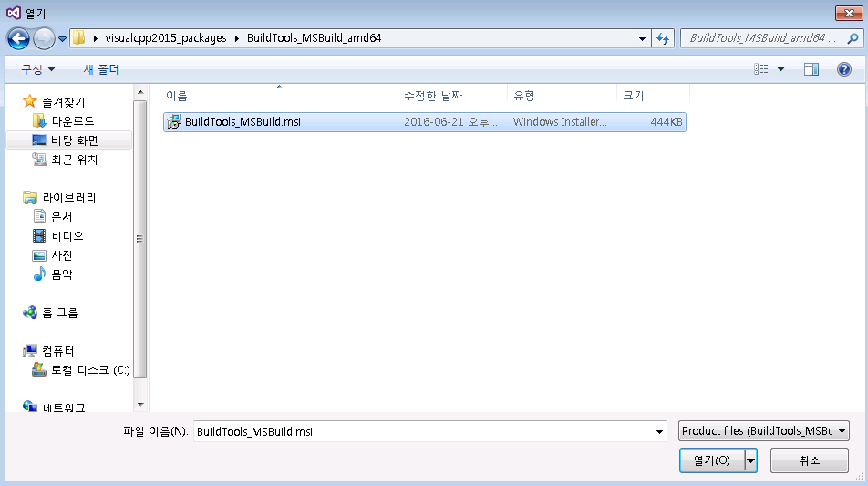Click the film icon beside 비디오

(x=39, y=236)
